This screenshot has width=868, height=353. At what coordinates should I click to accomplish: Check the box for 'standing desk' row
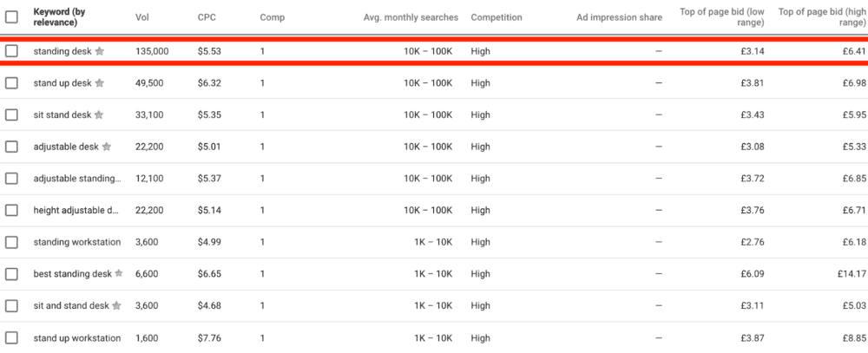11,51
